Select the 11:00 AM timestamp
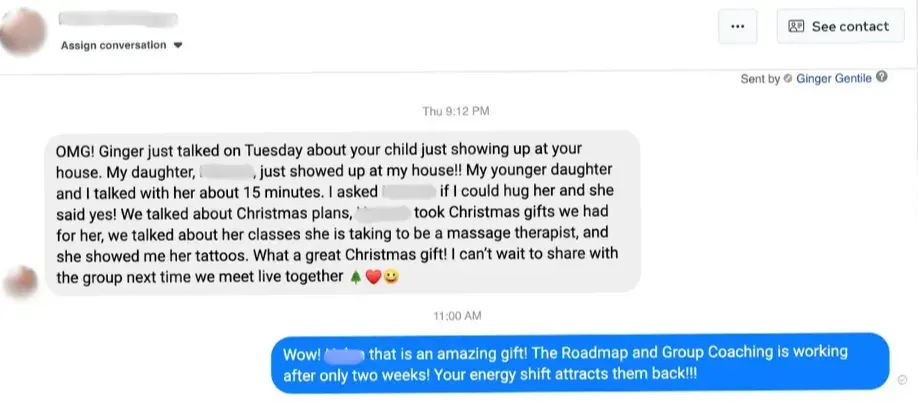Screen dimensions: 918x403 pos(457,316)
